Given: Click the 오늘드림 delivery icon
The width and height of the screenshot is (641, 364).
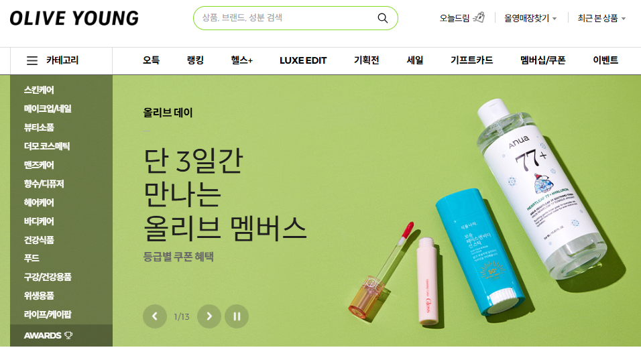Looking at the screenshot, I should point(479,17).
